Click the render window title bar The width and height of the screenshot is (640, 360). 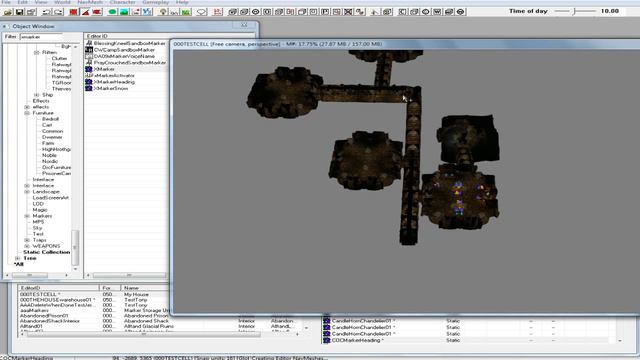(x=404, y=44)
